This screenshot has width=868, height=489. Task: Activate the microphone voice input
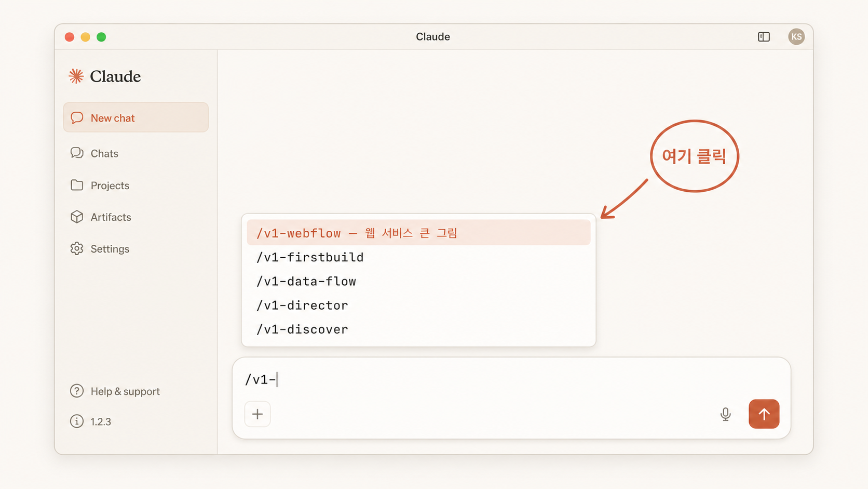click(726, 414)
